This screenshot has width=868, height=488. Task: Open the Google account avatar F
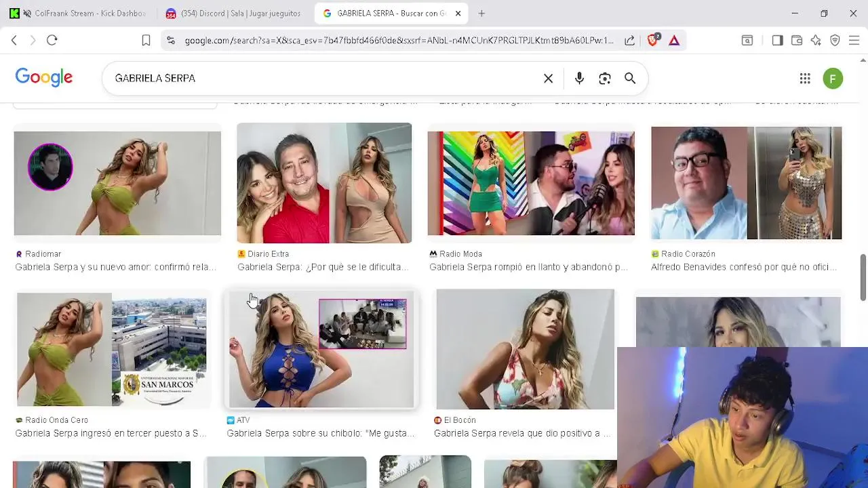point(833,79)
